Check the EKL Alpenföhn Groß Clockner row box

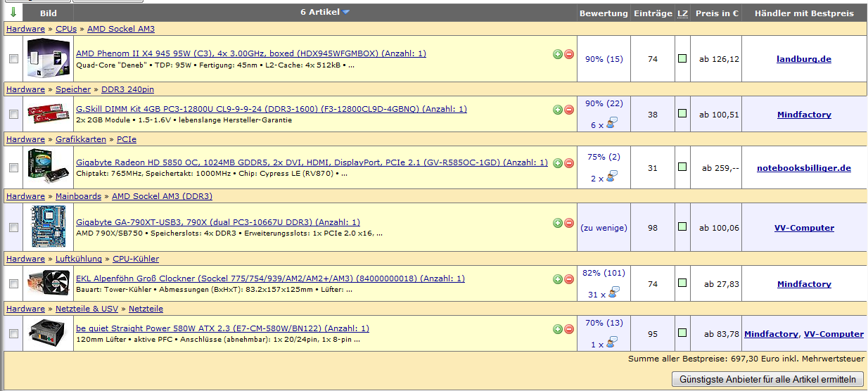[13, 284]
